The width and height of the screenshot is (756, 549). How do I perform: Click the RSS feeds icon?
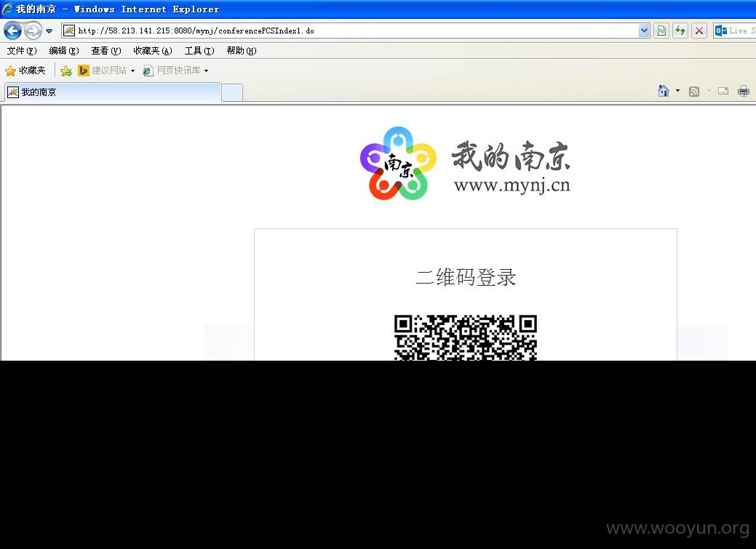[x=694, y=91]
